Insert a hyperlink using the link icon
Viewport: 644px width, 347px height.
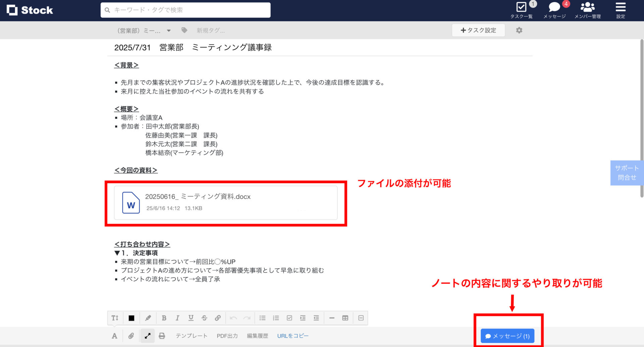click(218, 317)
